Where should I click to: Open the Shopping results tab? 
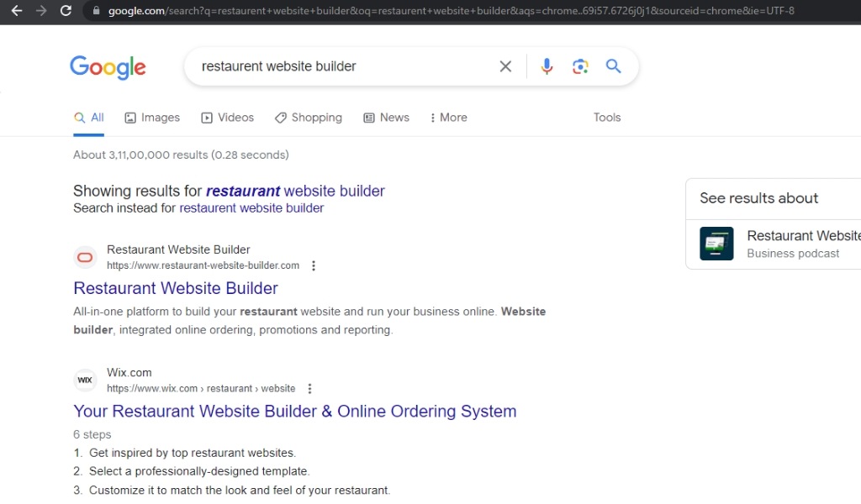click(x=309, y=118)
